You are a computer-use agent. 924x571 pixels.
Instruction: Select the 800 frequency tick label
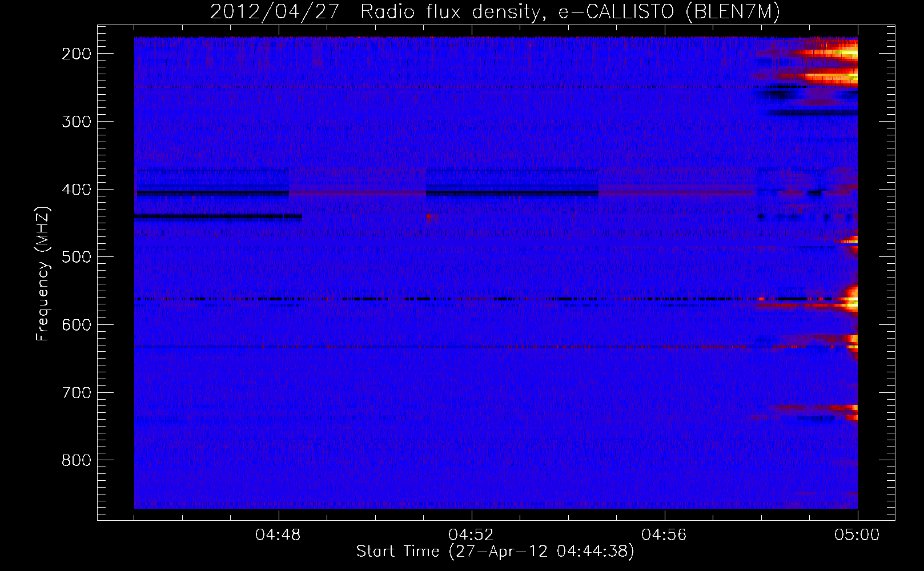pos(77,460)
